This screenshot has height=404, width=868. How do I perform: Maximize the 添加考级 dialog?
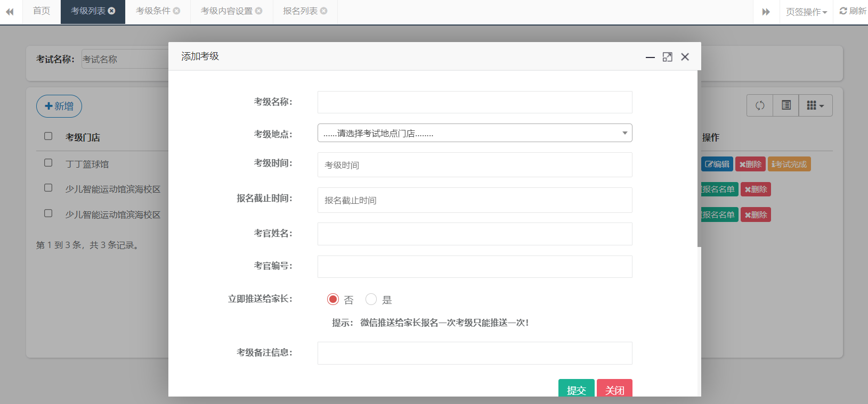[667, 57]
